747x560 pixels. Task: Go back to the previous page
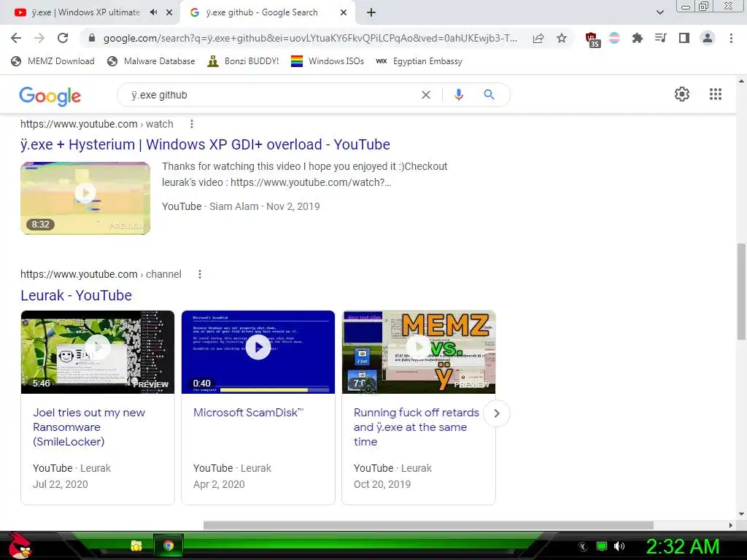(16, 38)
